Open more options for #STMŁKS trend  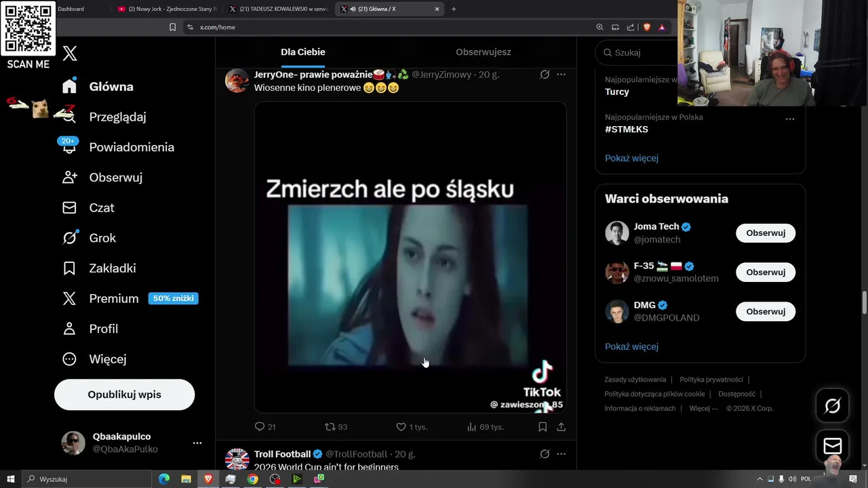pyautogui.click(x=789, y=119)
